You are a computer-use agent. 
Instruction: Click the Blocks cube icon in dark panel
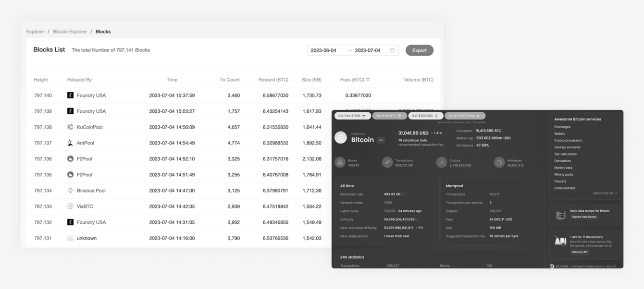pos(340,163)
